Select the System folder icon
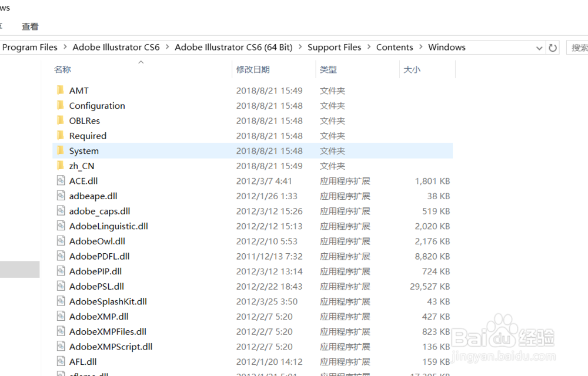 pyautogui.click(x=60, y=150)
